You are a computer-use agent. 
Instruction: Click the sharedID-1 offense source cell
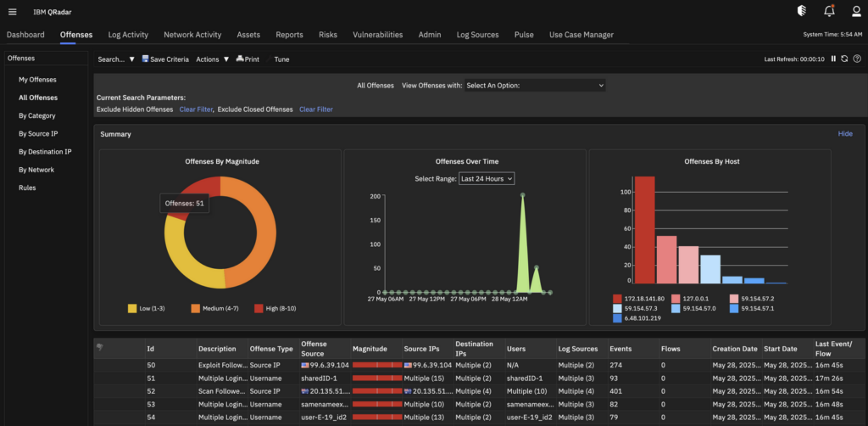[x=319, y=378]
